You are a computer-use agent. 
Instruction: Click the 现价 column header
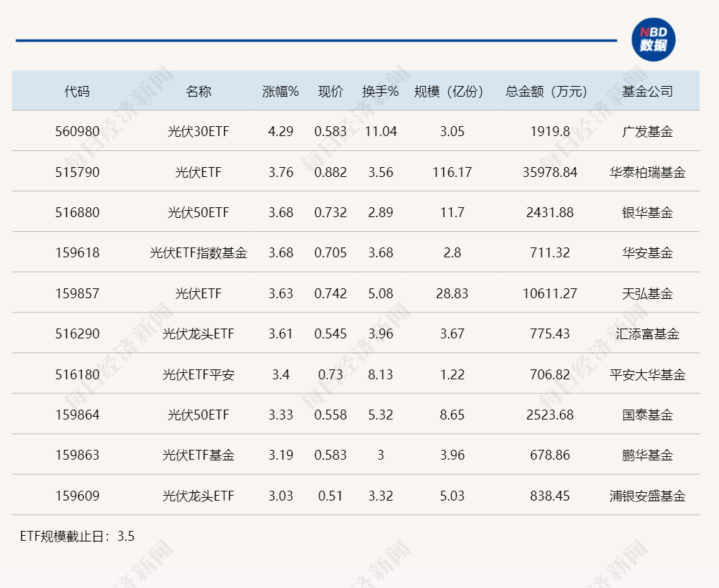[331, 91]
